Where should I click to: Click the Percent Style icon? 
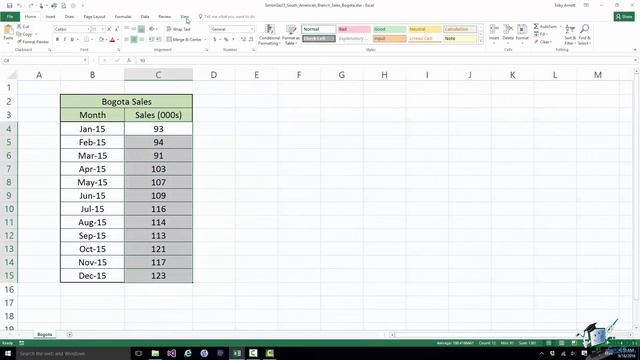click(x=226, y=39)
